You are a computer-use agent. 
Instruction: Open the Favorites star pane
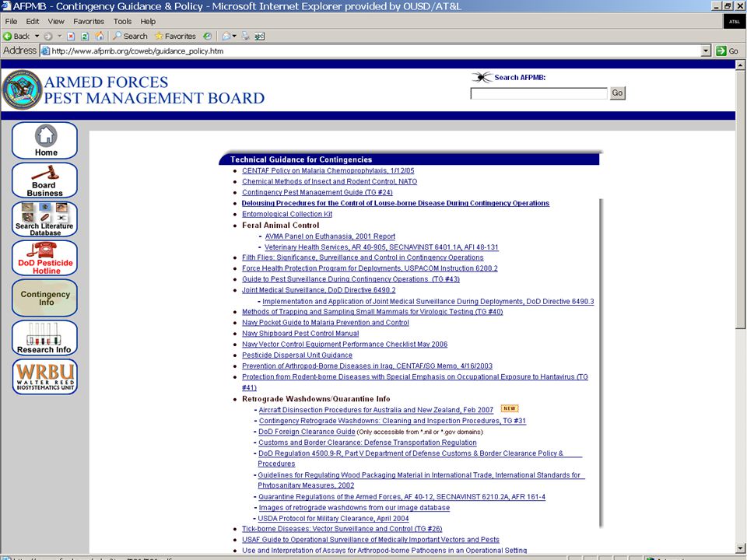coord(175,37)
